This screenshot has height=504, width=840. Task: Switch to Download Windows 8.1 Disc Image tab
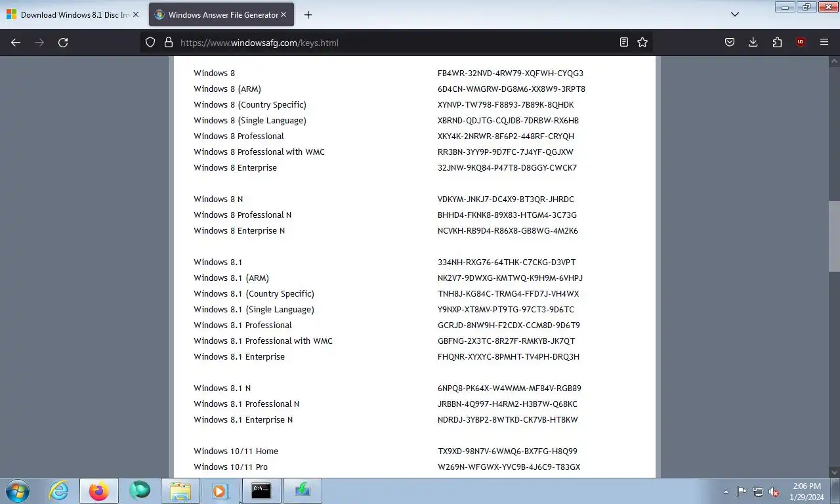tap(74, 14)
